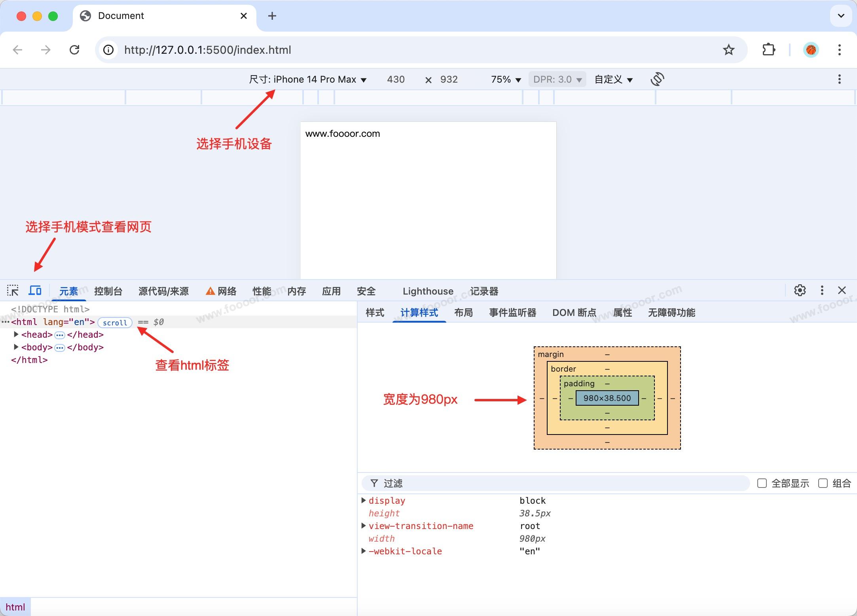Open DevTools settings gear
This screenshot has width=857, height=616.
(x=800, y=291)
